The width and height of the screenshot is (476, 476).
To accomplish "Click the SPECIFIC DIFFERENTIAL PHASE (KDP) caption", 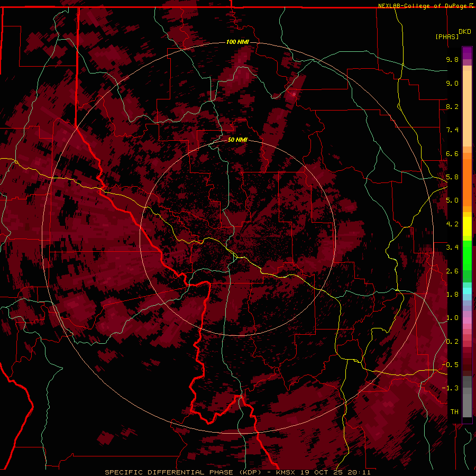I will coord(183,472).
